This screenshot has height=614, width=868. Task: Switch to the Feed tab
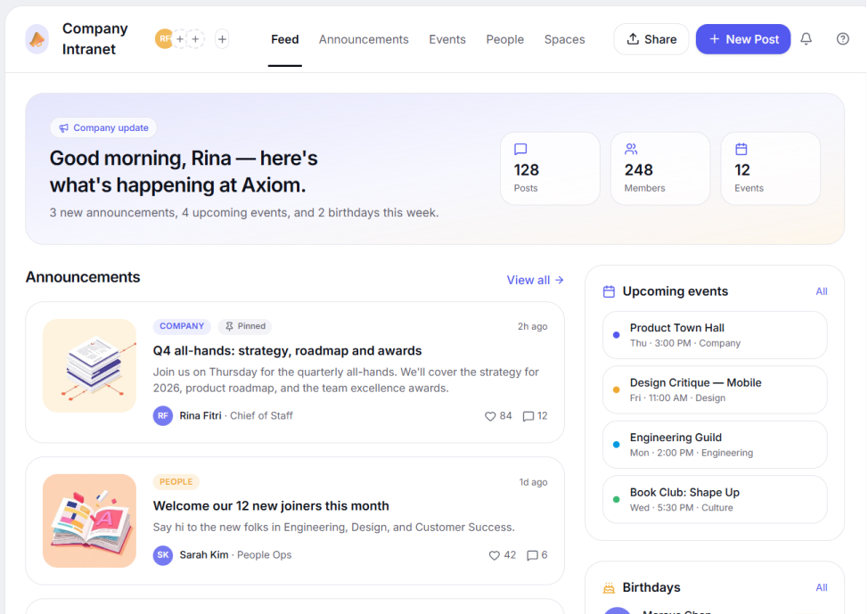(x=284, y=39)
